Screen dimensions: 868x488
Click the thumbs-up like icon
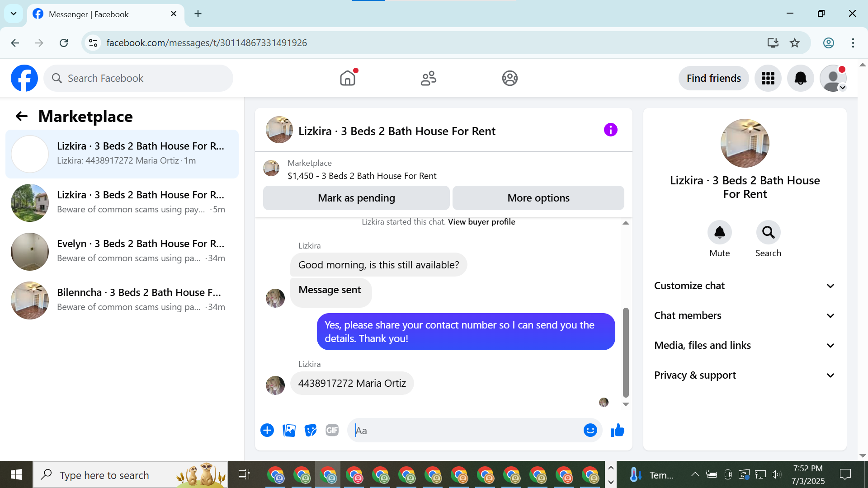click(617, 431)
